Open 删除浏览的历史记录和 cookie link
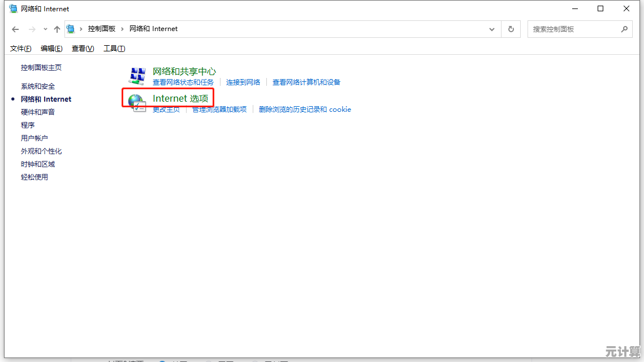 (305, 110)
